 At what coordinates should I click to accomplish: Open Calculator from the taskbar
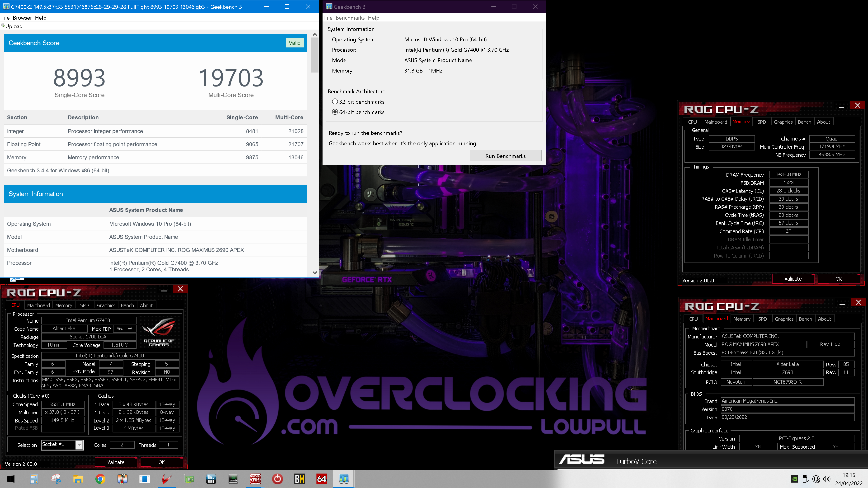pyautogui.click(x=34, y=479)
